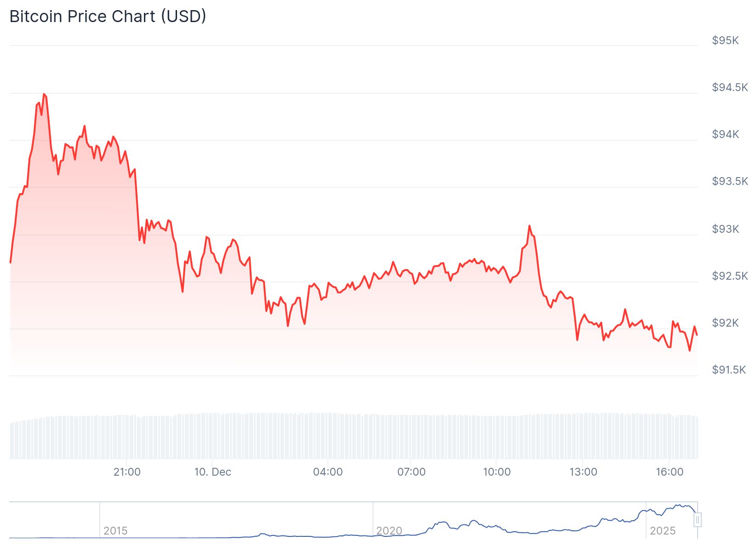The width and height of the screenshot is (756, 552).
Task: Select the 10. Dec date axis label
Action: click(212, 472)
